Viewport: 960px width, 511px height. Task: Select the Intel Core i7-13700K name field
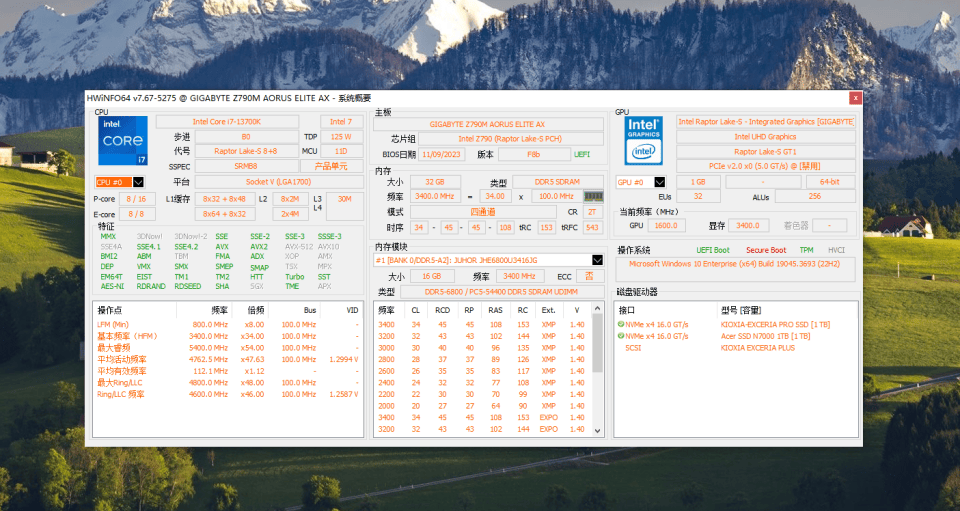227,122
